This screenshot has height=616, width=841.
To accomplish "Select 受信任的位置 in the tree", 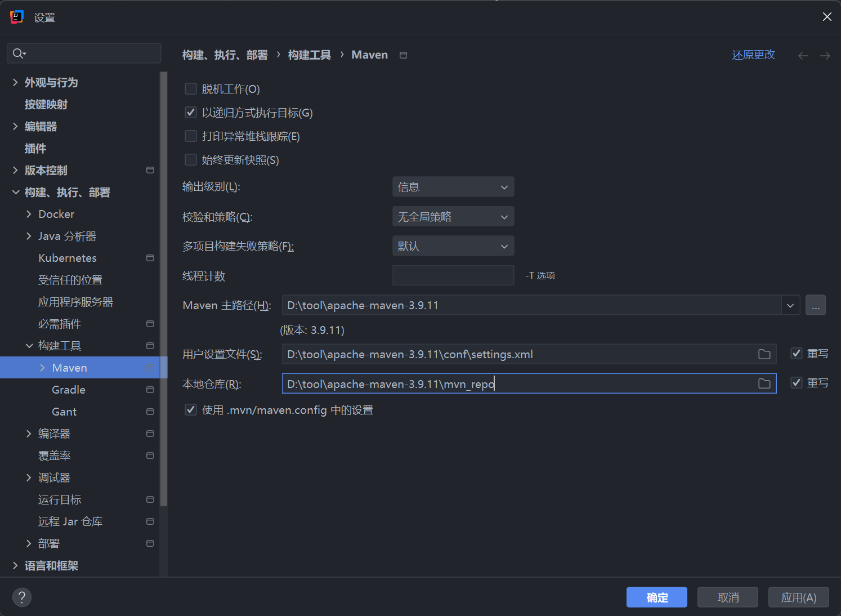I will (70, 280).
